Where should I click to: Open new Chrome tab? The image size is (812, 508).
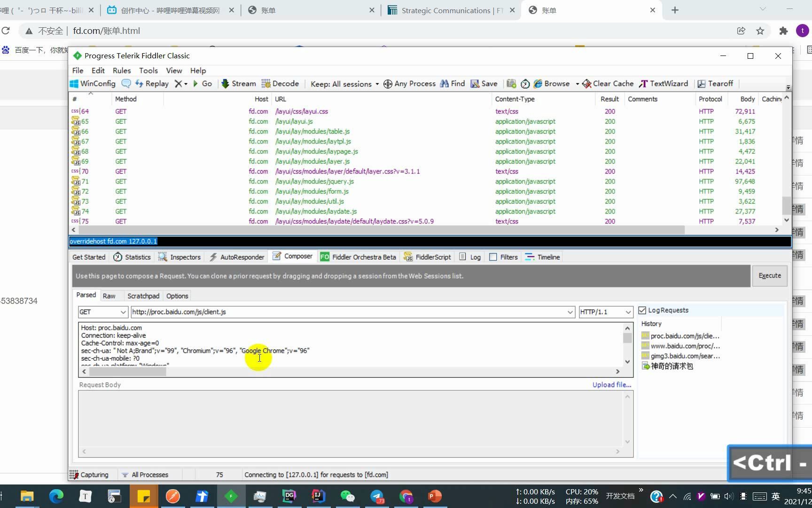(x=675, y=10)
